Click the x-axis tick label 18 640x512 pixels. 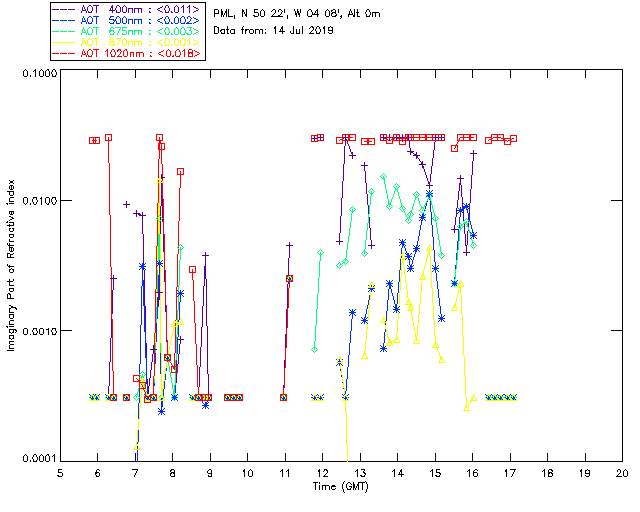click(547, 473)
